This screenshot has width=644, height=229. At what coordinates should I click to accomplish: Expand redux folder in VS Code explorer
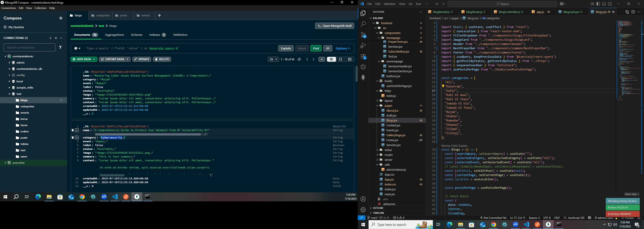click(377, 150)
